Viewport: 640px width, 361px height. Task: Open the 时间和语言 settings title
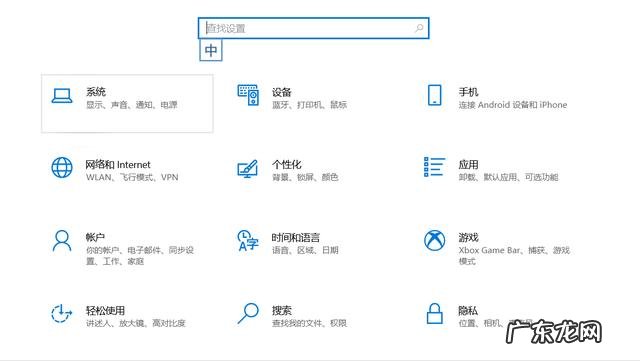pos(296,237)
